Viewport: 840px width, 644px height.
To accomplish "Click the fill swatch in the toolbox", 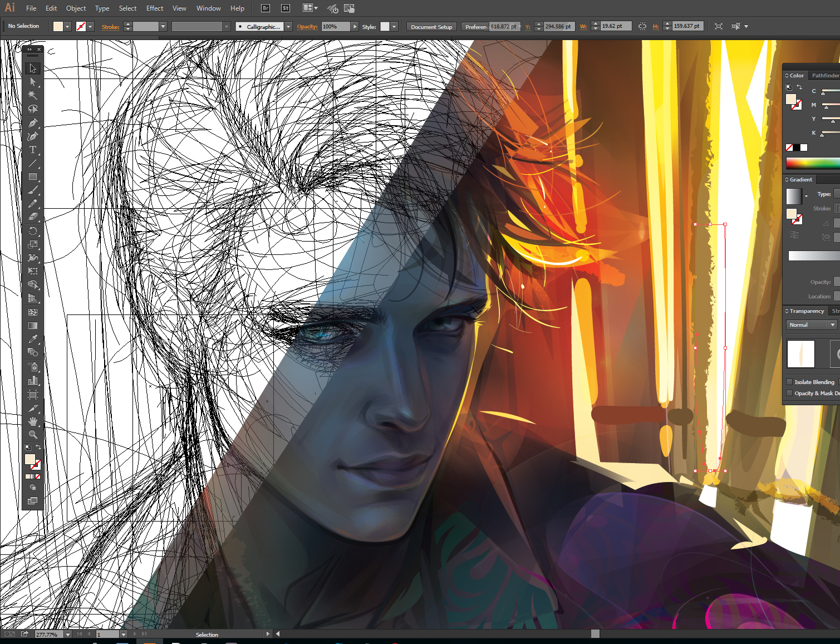I will point(30,459).
